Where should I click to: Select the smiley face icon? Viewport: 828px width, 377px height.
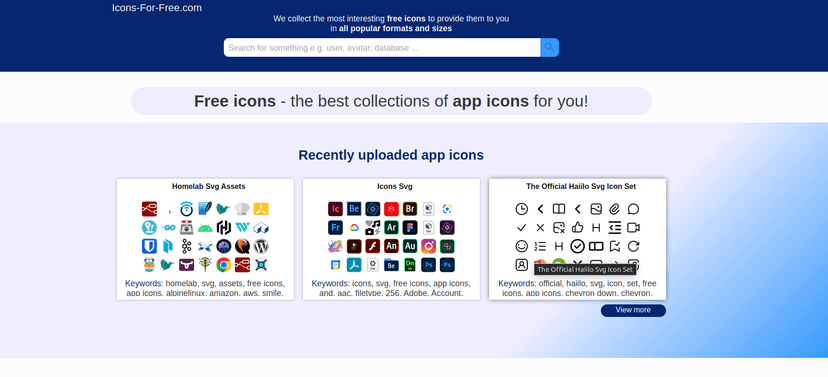[522, 246]
